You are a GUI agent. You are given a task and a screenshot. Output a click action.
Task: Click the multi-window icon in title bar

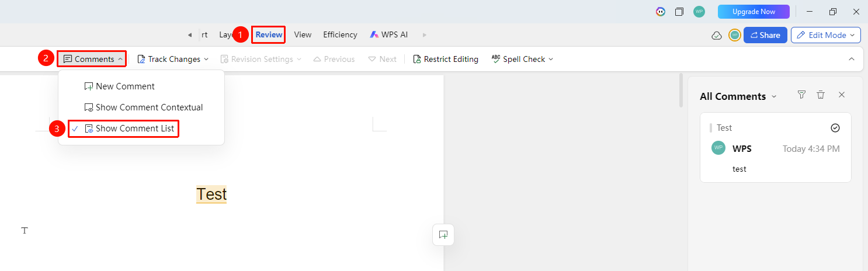[x=679, y=12]
